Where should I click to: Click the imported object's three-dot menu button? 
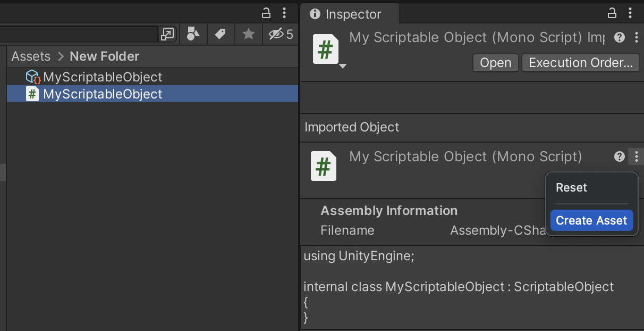pos(636,157)
